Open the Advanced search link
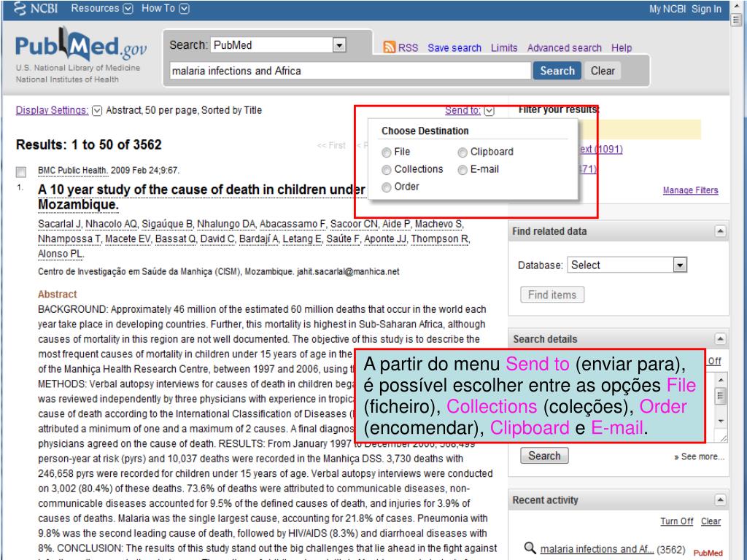The image size is (747, 560). tap(564, 47)
